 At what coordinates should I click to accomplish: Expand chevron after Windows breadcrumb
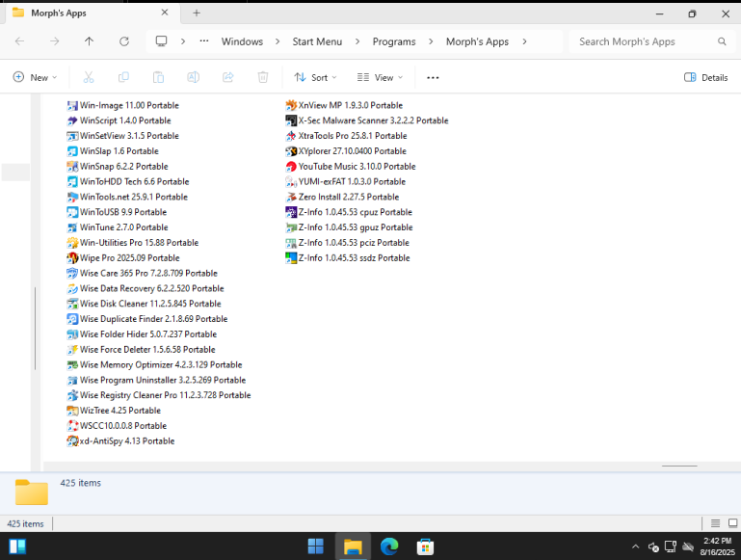pos(278,41)
